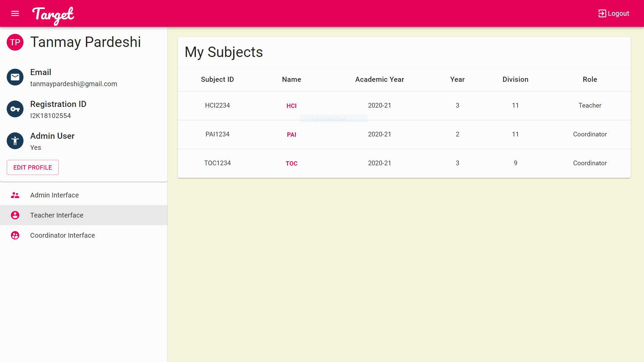
Task: Click the Coordinator Interface group icon
Action: coord(15,235)
